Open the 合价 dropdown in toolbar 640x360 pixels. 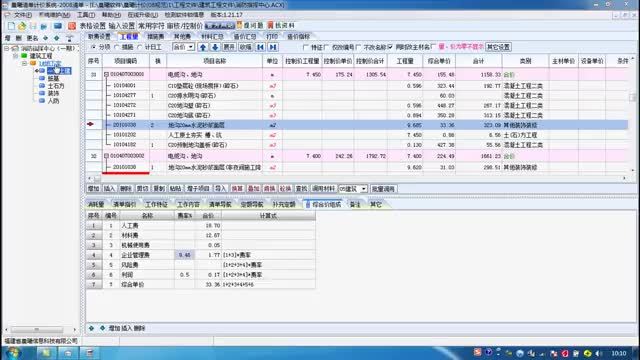click(183, 47)
